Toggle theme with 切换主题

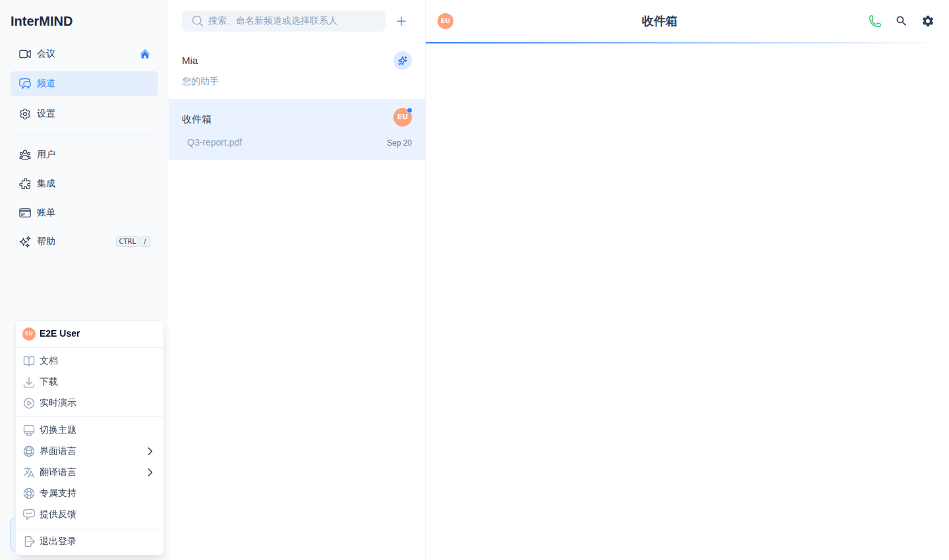(x=90, y=430)
